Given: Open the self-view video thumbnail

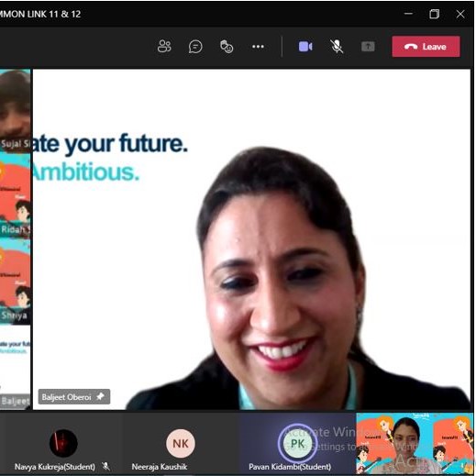Looking at the screenshot, I should pos(415,443).
